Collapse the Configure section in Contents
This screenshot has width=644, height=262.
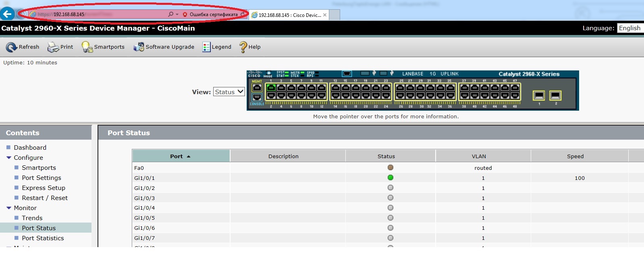[9, 158]
